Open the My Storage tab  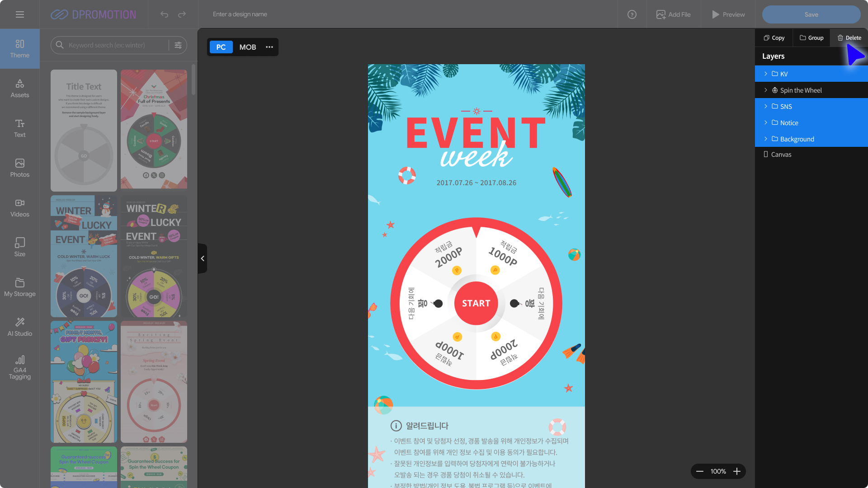point(20,287)
